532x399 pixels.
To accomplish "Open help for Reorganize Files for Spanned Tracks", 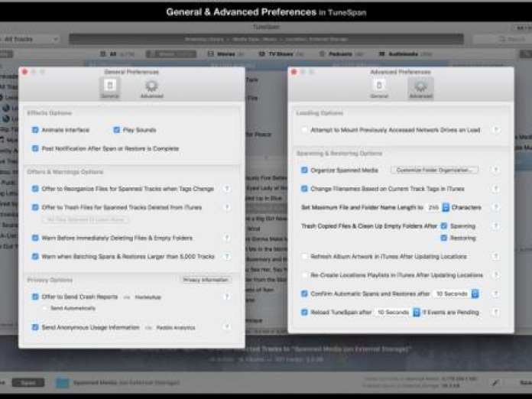I will pyautogui.click(x=227, y=189).
